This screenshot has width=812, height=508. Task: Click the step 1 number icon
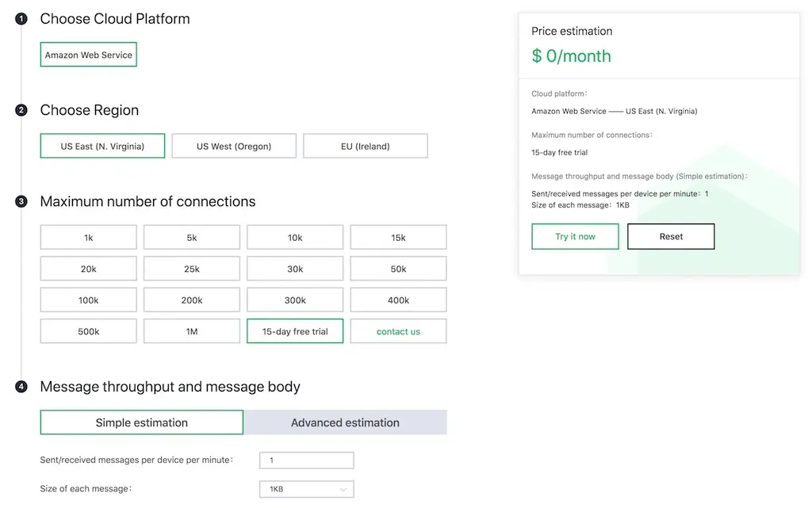point(21,19)
